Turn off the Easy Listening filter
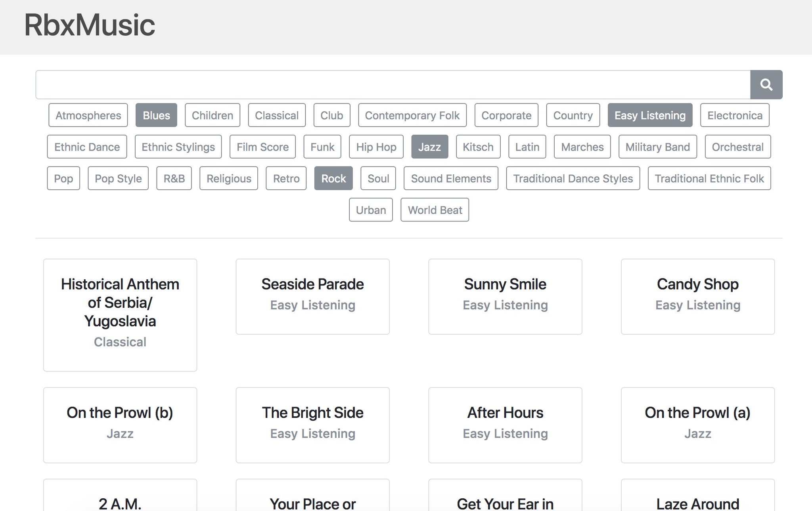812x511 pixels. pyautogui.click(x=649, y=115)
